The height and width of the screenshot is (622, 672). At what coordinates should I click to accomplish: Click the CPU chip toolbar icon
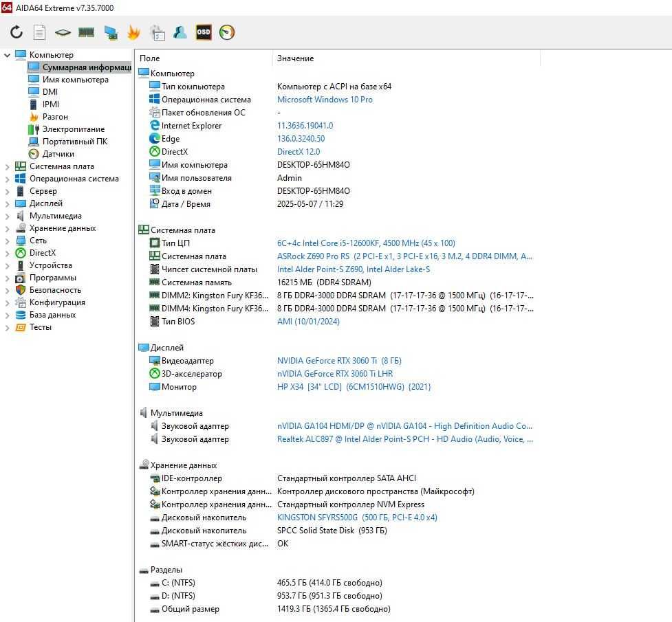(63, 32)
